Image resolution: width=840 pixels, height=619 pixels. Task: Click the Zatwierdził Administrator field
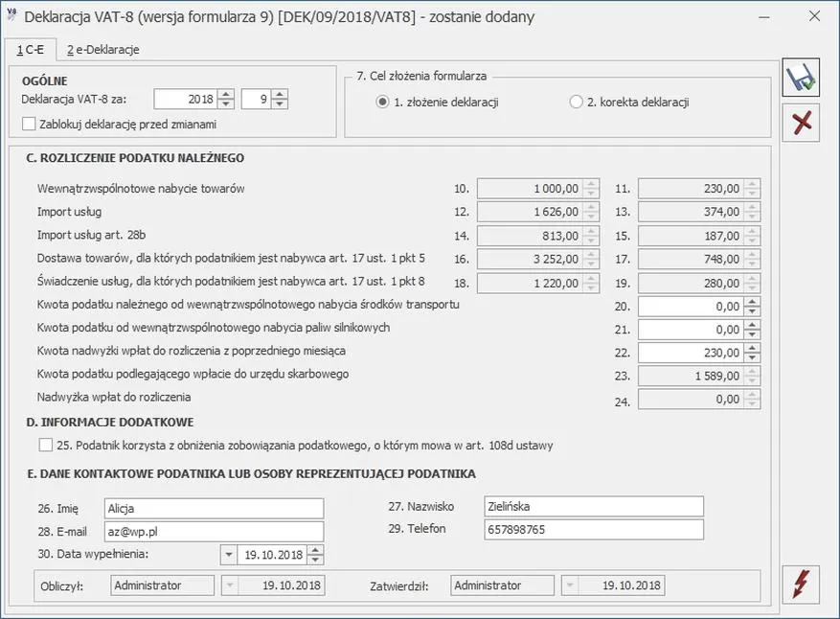point(503,585)
